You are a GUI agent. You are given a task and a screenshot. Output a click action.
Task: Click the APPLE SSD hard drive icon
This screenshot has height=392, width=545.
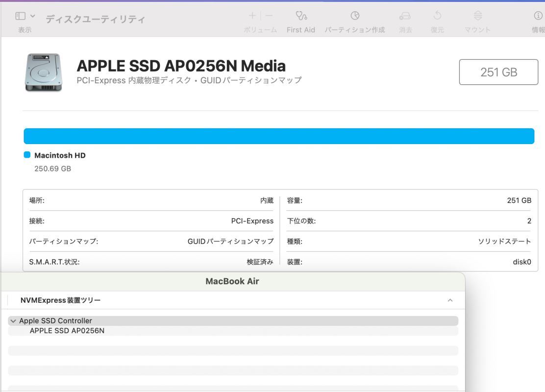coord(44,73)
